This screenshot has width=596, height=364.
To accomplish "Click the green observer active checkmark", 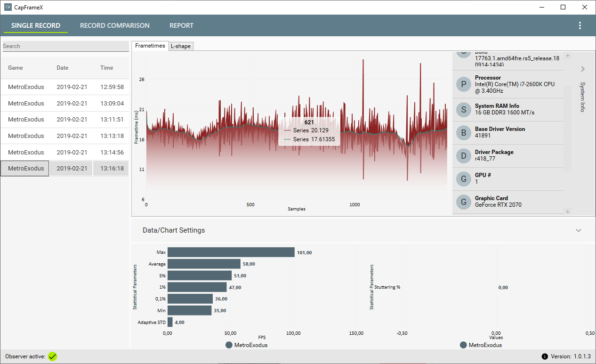I will 52,356.
